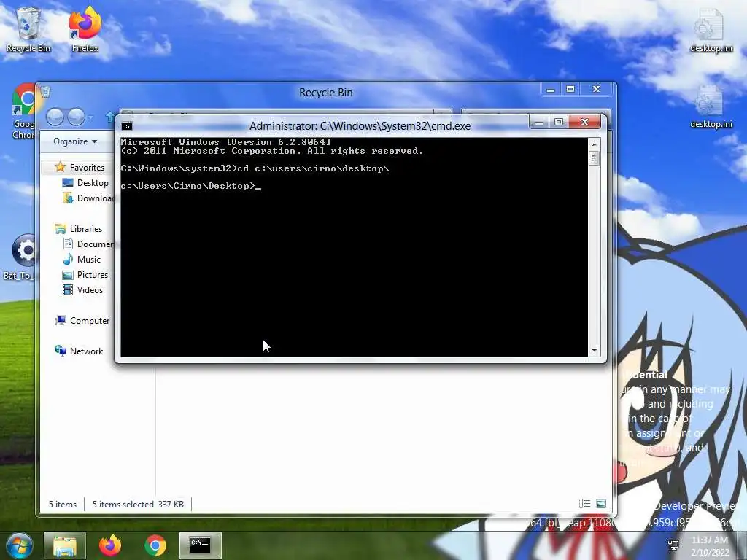Open the Google Chrome desktop shortcut
Image resolution: width=747 pixels, height=560 pixels.
[23, 111]
